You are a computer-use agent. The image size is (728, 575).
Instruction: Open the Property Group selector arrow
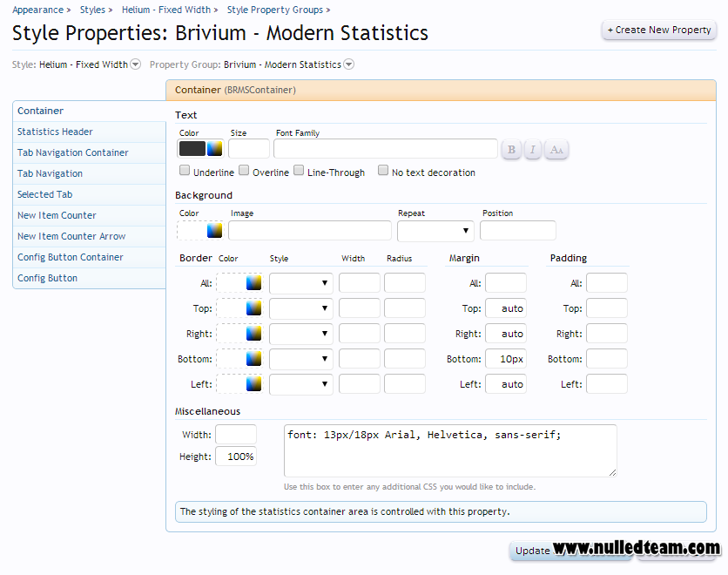coord(348,64)
